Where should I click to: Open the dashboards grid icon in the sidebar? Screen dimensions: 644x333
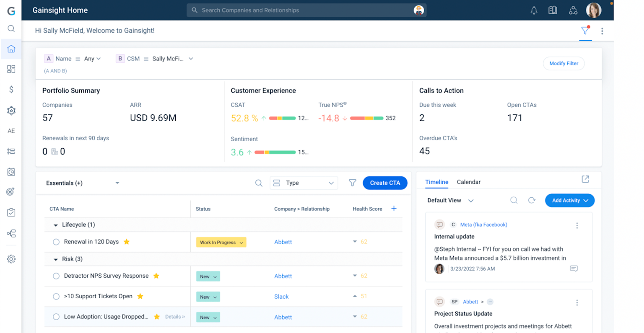pyautogui.click(x=11, y=69)
